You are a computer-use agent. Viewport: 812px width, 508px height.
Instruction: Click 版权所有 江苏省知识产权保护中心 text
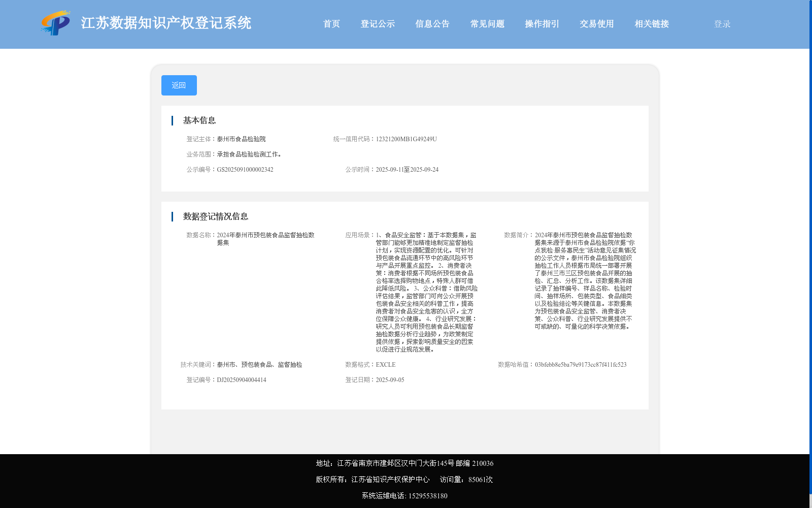tap(373, 480)
